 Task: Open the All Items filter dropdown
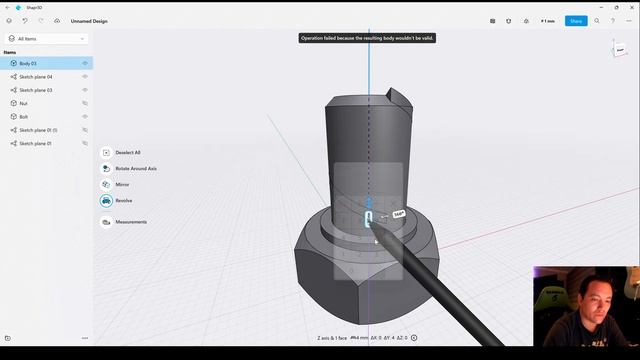47,39
